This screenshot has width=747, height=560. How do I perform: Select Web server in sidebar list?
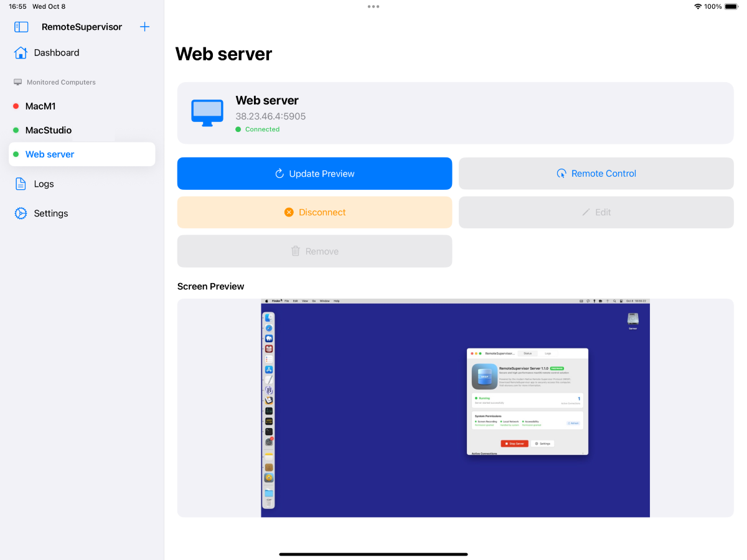pos(50,154)
